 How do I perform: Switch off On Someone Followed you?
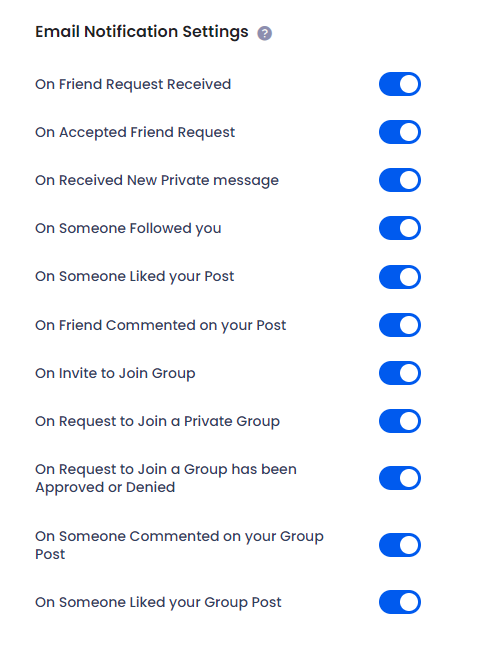[400, 228]
